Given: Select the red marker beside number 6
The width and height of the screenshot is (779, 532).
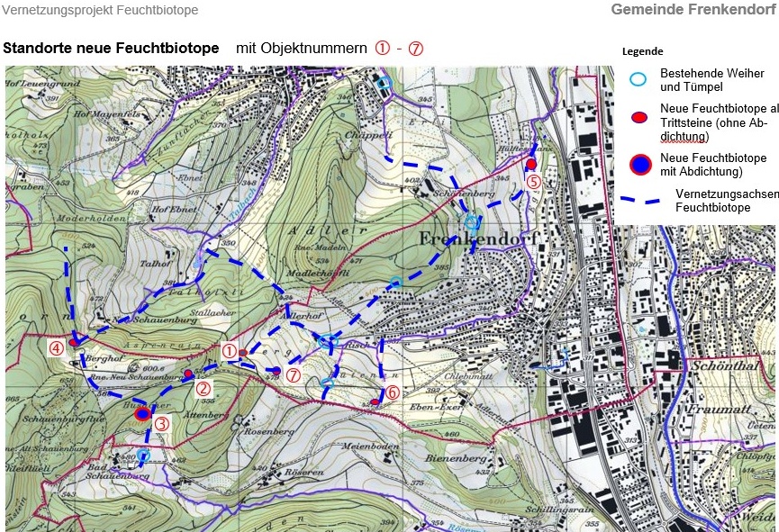Looking at the screenshot, I should tap(375, 401).
